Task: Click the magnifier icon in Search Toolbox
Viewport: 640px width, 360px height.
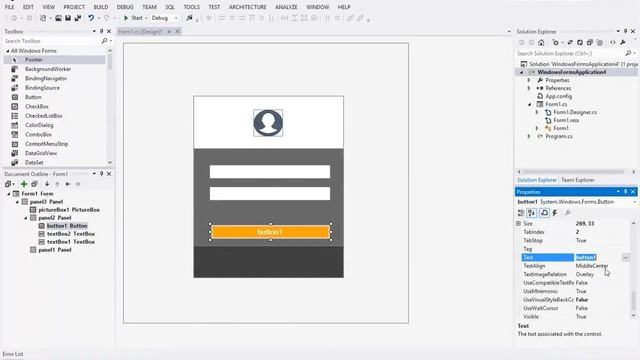Action: (x=104, y=41)
